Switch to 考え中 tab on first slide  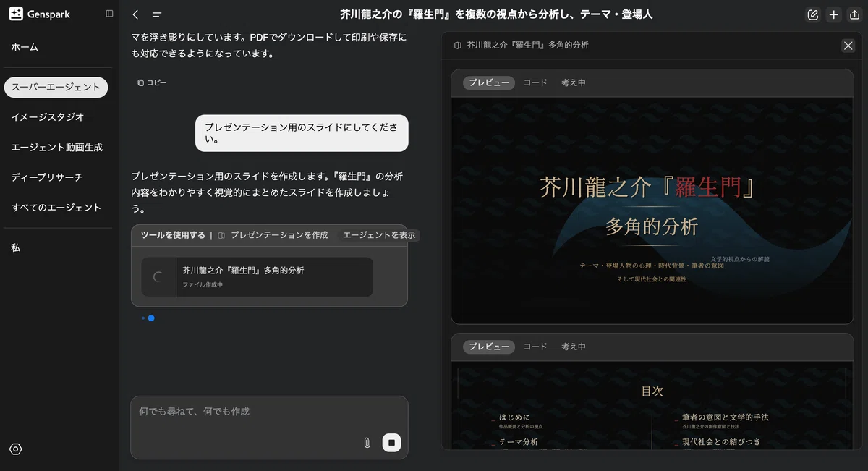coord(574,82)
